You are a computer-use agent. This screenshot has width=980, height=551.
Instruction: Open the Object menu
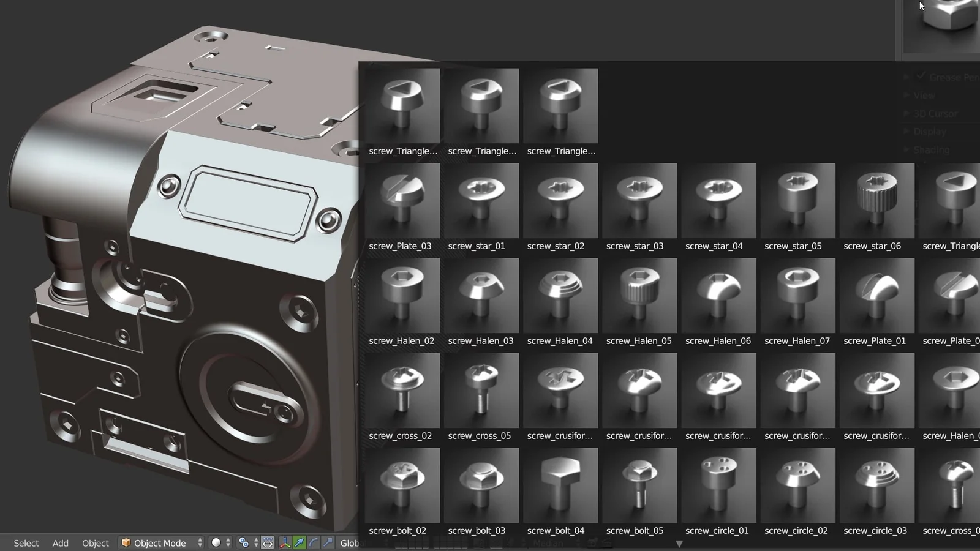tap(96, 543)
